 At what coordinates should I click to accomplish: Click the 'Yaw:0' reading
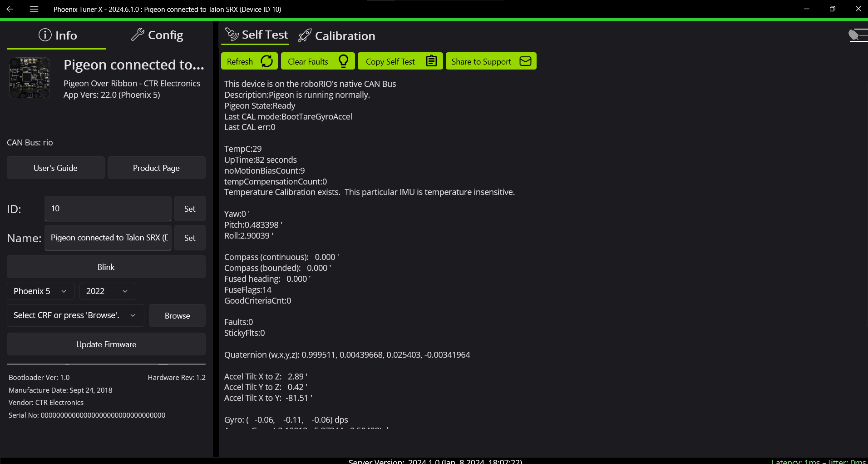(x=237, y=214)
